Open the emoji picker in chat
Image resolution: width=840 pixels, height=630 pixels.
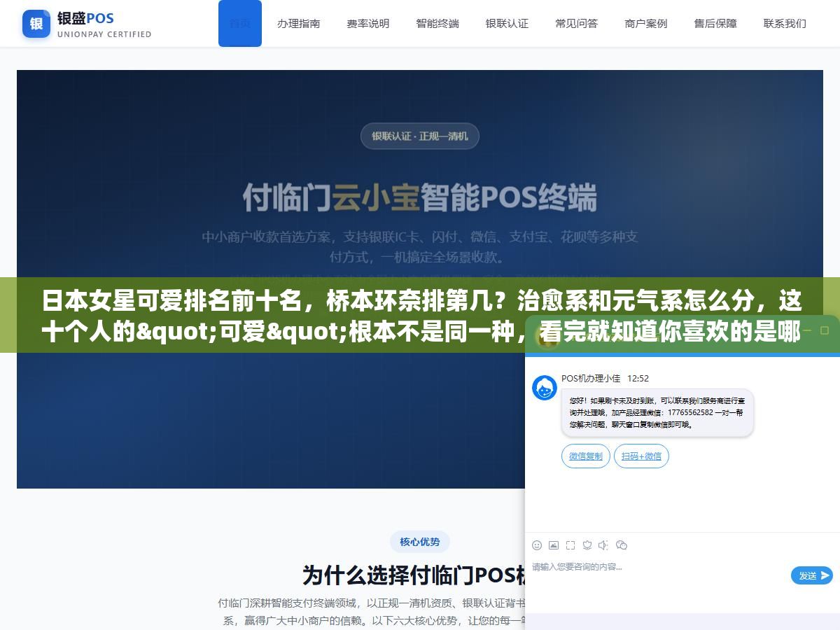click(x=537, y=545)
